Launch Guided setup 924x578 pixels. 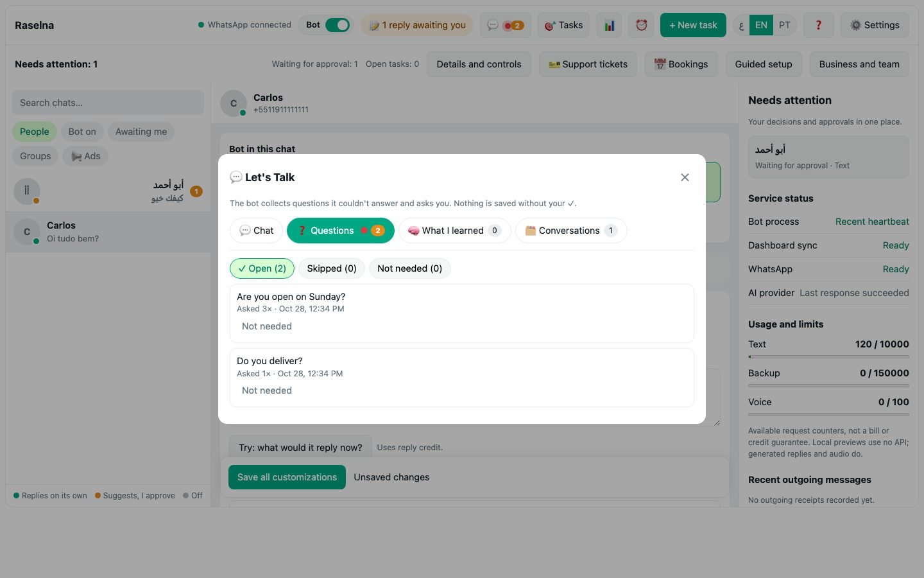point(764,64)
